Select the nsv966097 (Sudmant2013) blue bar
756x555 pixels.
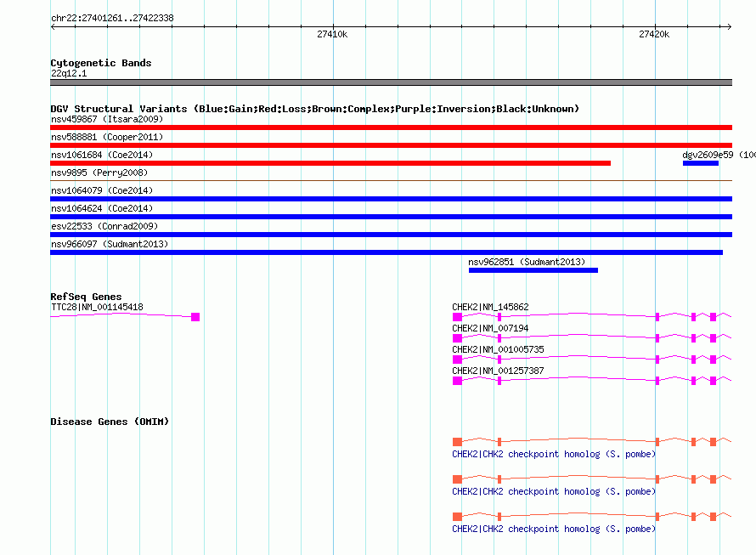pyautogui.click(x=386, y=252)
